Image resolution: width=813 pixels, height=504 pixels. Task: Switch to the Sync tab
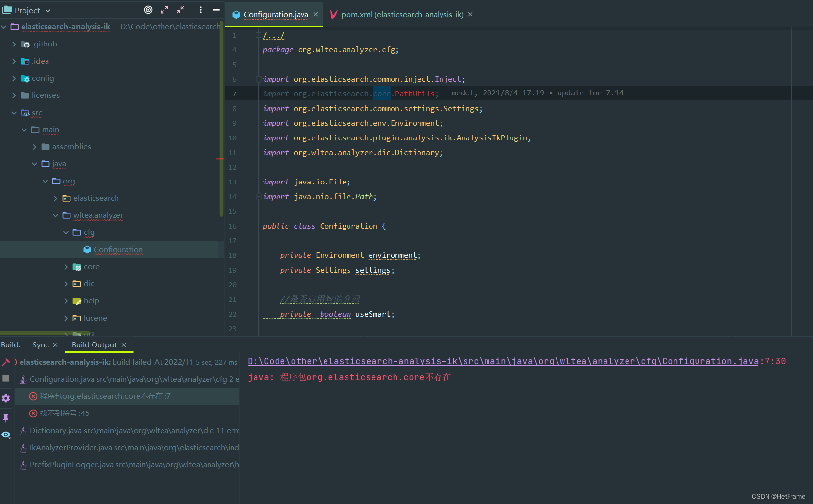tap(40, 344)
